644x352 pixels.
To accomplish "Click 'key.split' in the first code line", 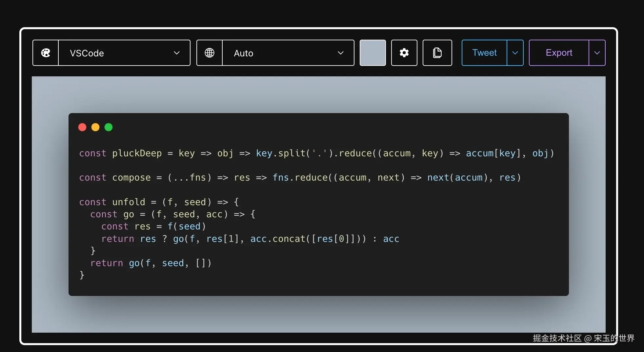I will (281, 153).
